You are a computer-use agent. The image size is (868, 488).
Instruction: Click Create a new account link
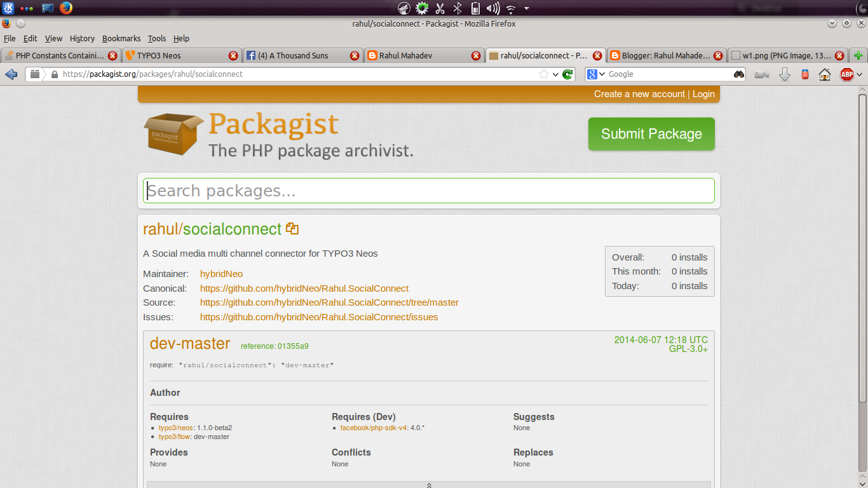point(639,94)
